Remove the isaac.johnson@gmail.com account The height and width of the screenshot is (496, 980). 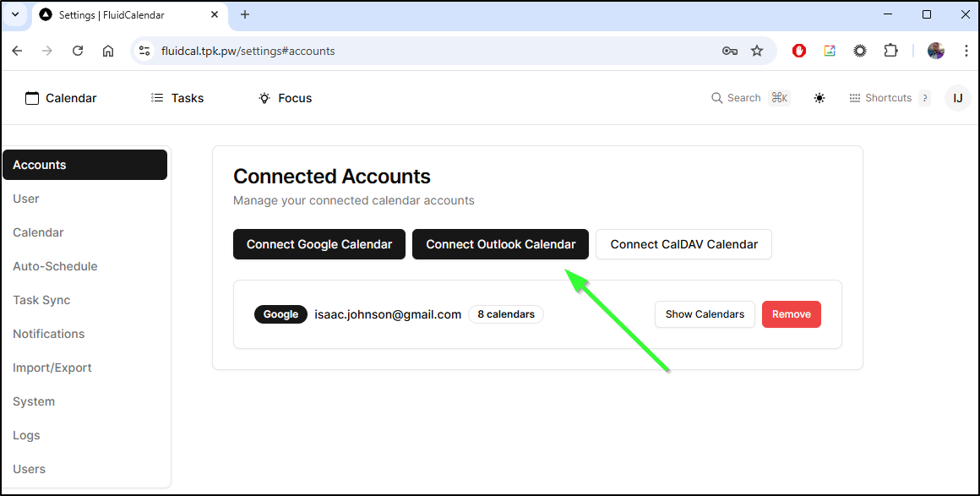(x=792, y=314)
